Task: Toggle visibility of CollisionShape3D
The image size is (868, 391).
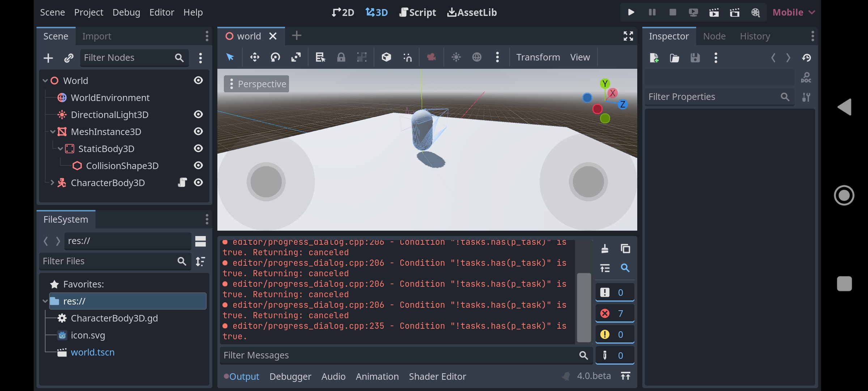Action: pyautogui.click(x=198, y=165)
